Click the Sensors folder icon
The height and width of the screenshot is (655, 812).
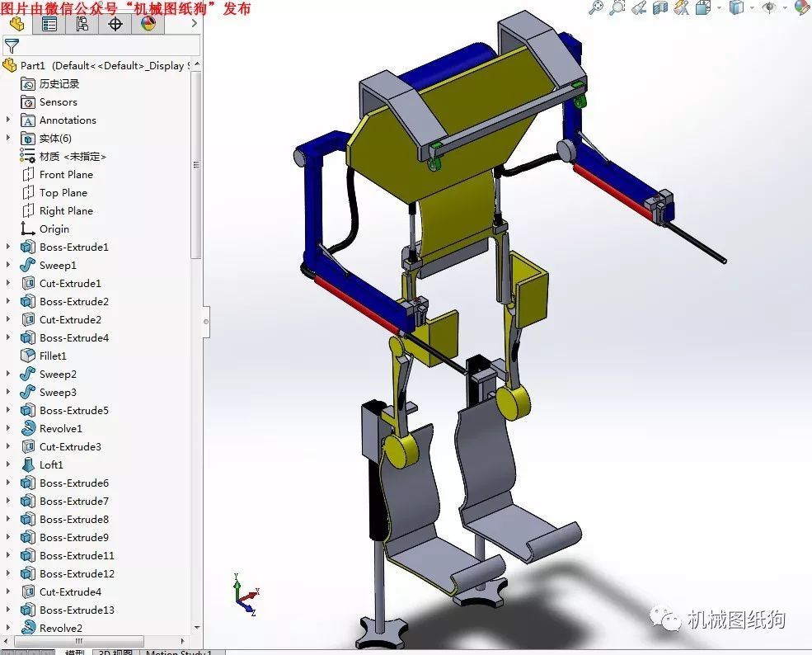(27, 102)
